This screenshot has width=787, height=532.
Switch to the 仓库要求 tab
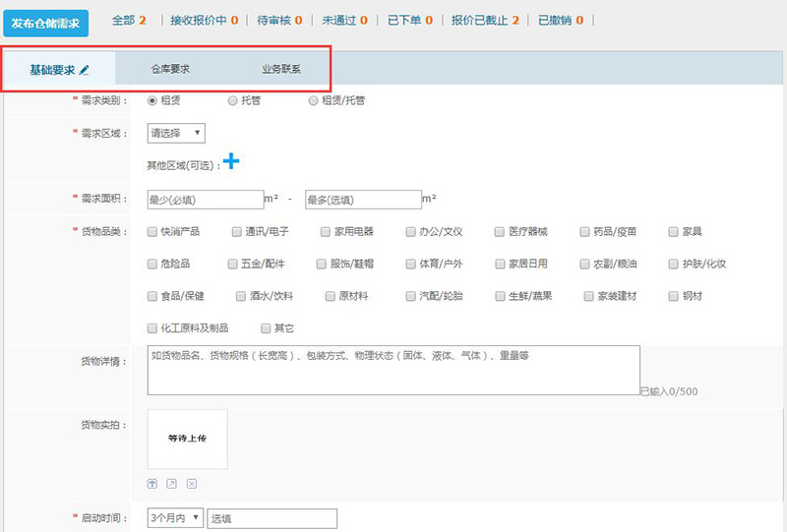[170, 70]
